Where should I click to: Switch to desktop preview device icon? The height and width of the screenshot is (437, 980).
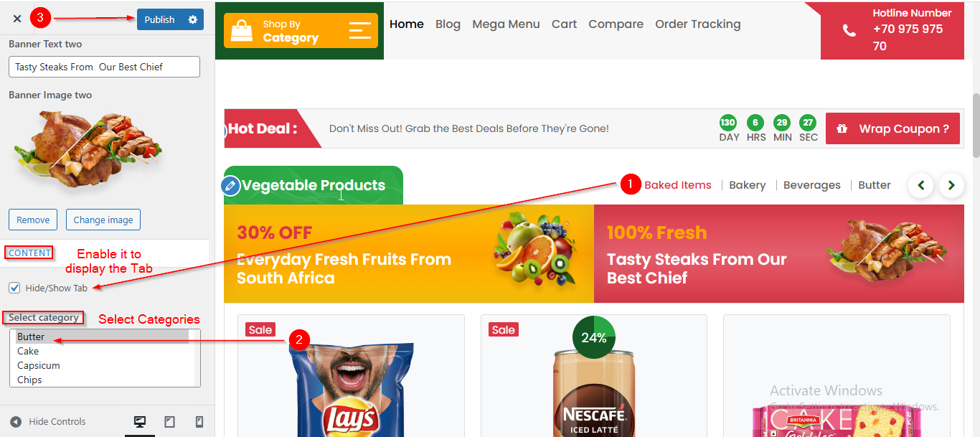pyautogui.click(x=140, y=422)
